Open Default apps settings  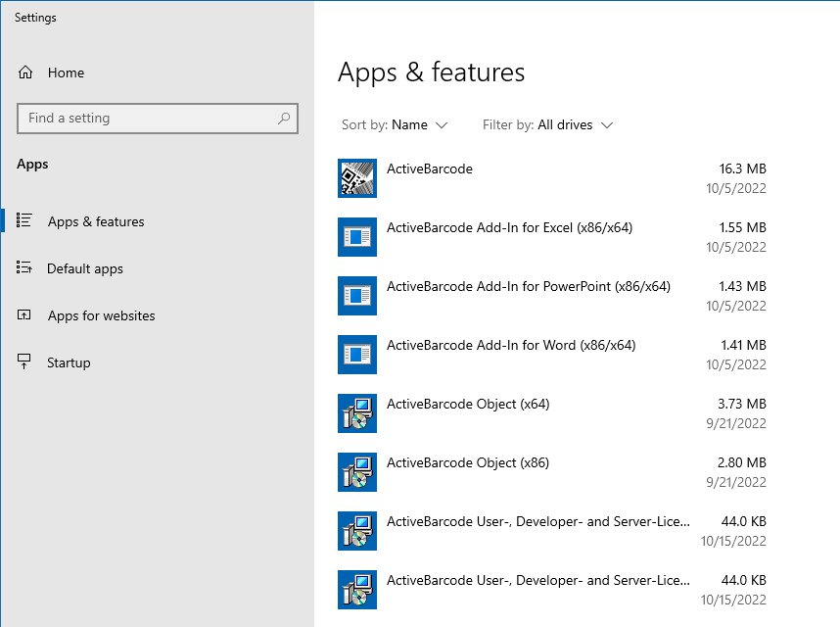(x=158, y=268)
